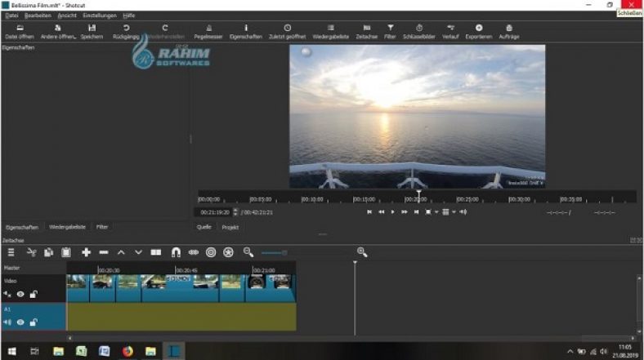The width and height of the screenshot is (644, 360).
Task: Open the timeline hamburger menu
Action: pyautogui.click(x=11, y=252)
